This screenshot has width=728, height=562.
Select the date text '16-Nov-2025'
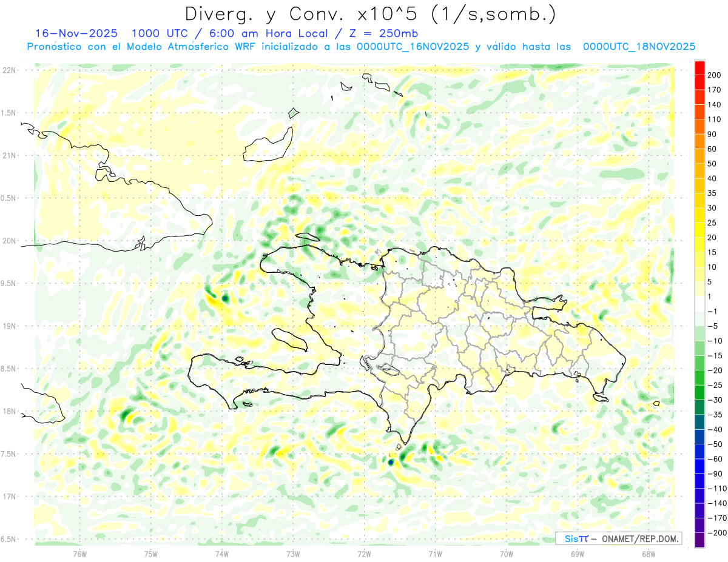(76, 33)
